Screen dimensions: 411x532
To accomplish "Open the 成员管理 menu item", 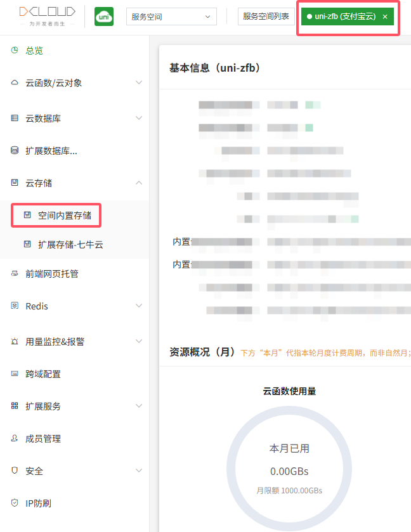I will coord(43,439).
